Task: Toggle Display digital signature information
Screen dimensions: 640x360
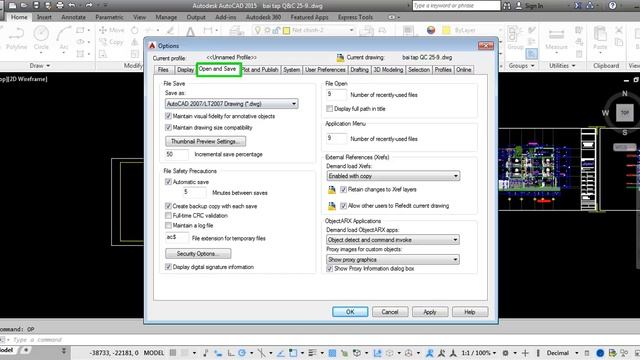Action: click(x=168, y=267)
